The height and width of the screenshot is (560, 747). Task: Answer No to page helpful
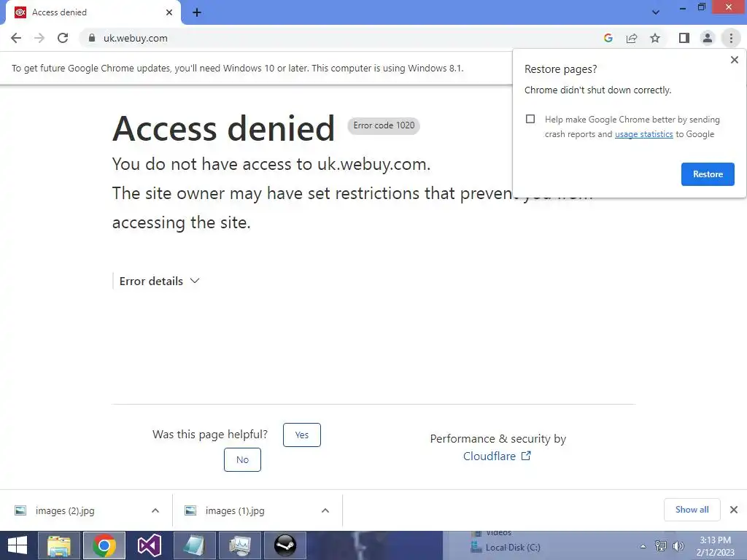point(242,459)
